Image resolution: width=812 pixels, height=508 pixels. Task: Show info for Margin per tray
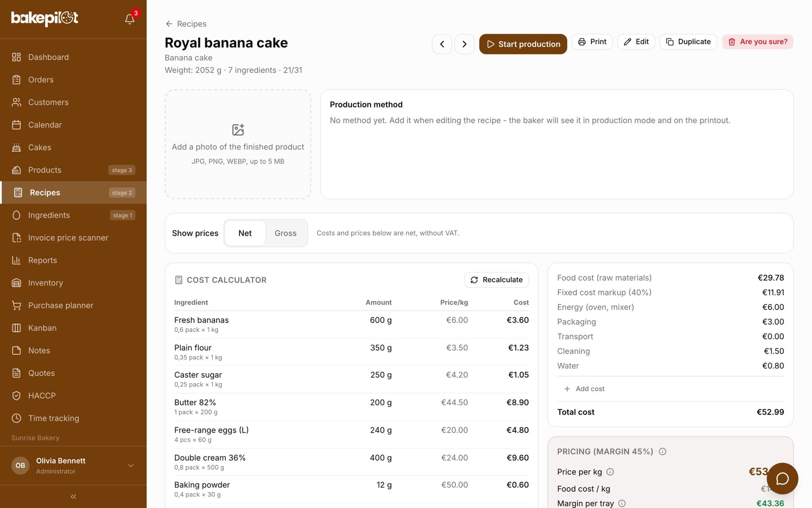pyautogui.click(x=622, y=503)
